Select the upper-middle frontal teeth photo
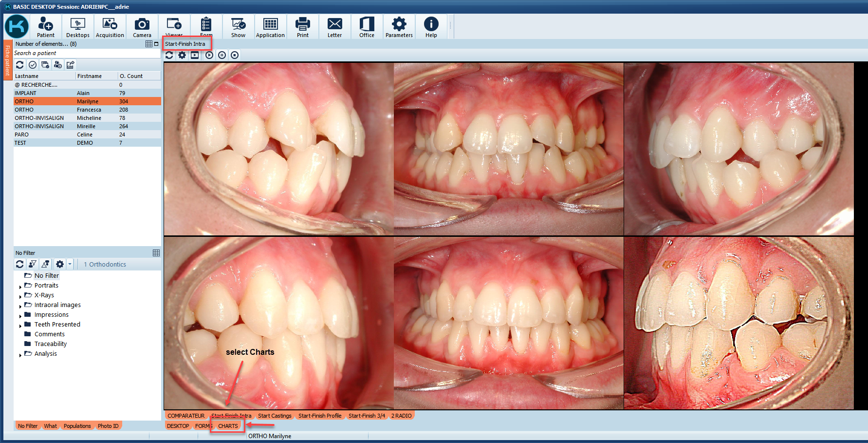The width and height of the screenshot is (868, 443). click(508, 149)
